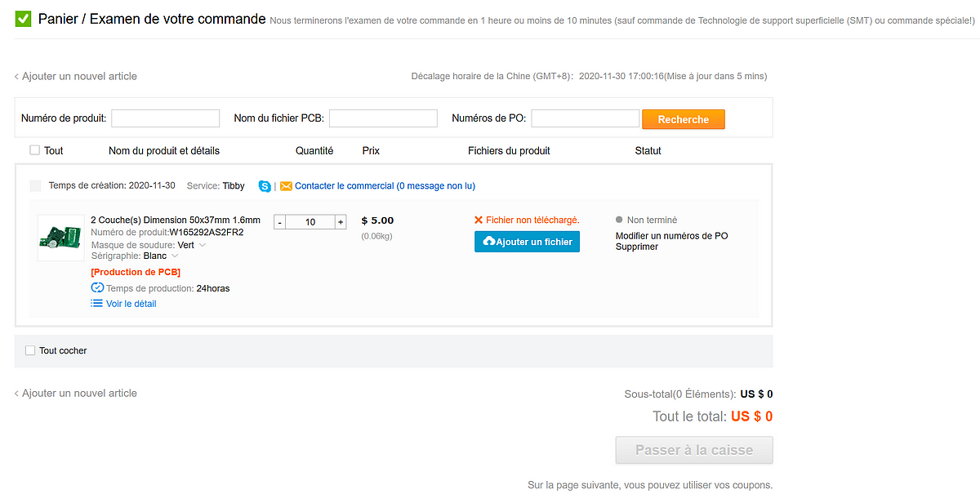The height and width of the screenshot is (503, 980).
Task: Select the product number 'W165292AS2FR2'
Action: click(207, 232)
